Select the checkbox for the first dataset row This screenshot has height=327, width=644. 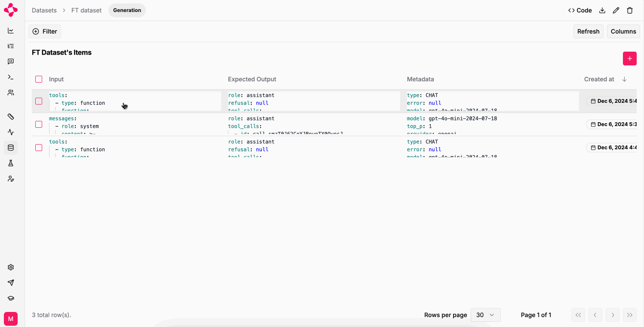coord(39,101)
